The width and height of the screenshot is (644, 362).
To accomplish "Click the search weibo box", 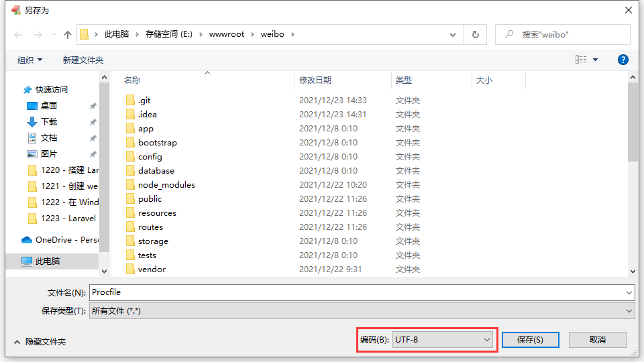I will pos(563,34).
